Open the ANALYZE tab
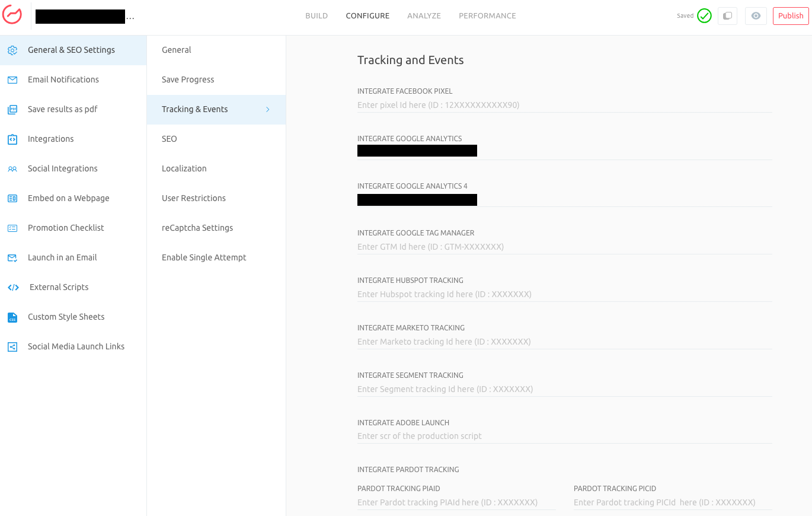 click(x=424, y=16)
